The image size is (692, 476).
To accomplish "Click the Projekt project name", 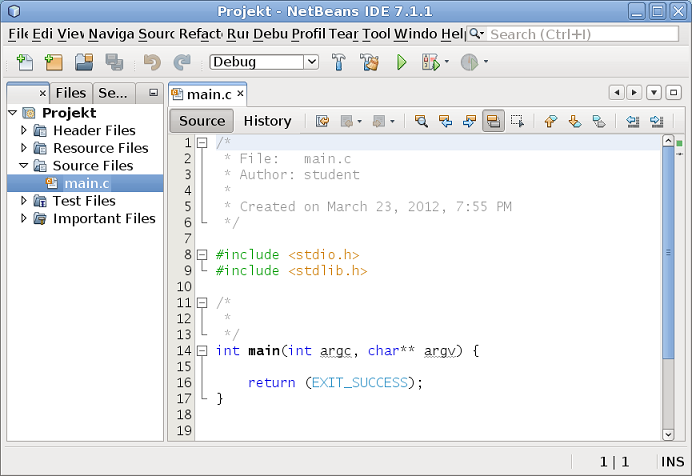I will pos(69,112).
